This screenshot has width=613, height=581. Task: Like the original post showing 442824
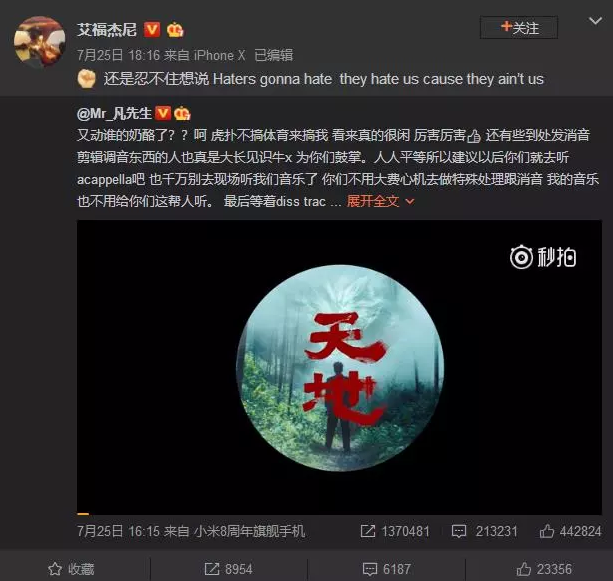570,531
